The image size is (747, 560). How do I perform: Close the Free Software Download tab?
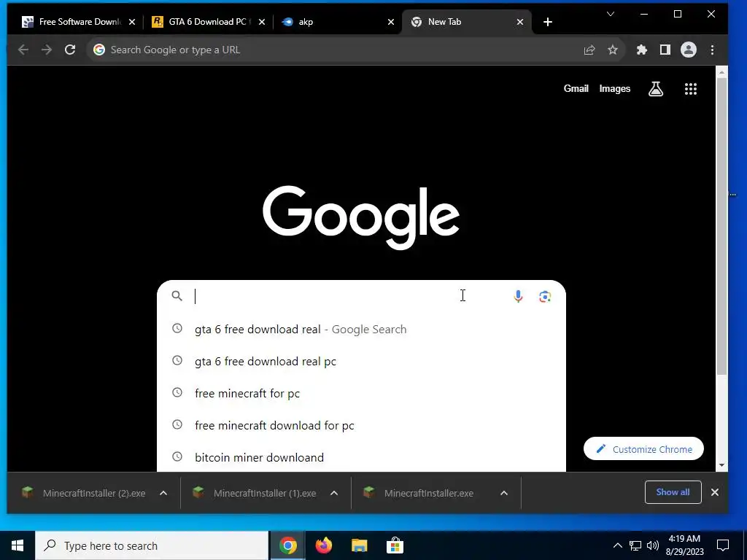[132, 22]
